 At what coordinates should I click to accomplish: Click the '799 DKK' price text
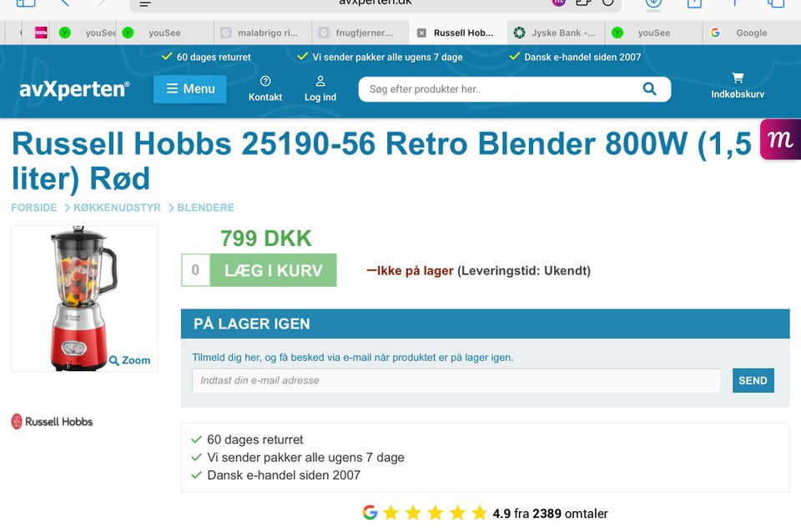pos(265,238)
